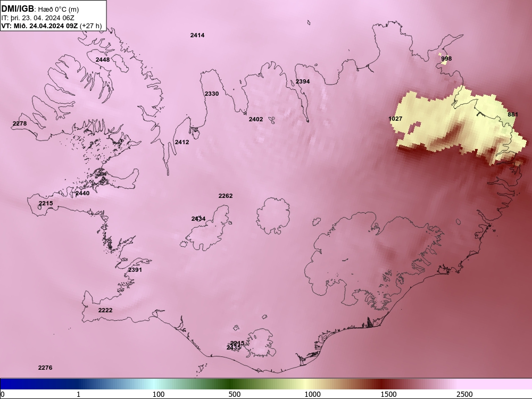Click the 1 label on the color scale
Image resolution: width=532 pixels, height=399 pixels.
click(x=78, y=394)
